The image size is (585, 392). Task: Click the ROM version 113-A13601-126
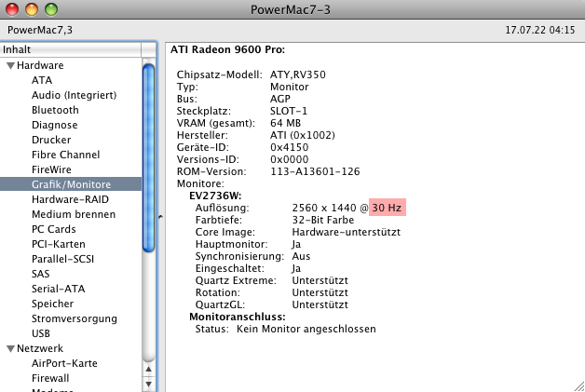[x=315, y=171]
